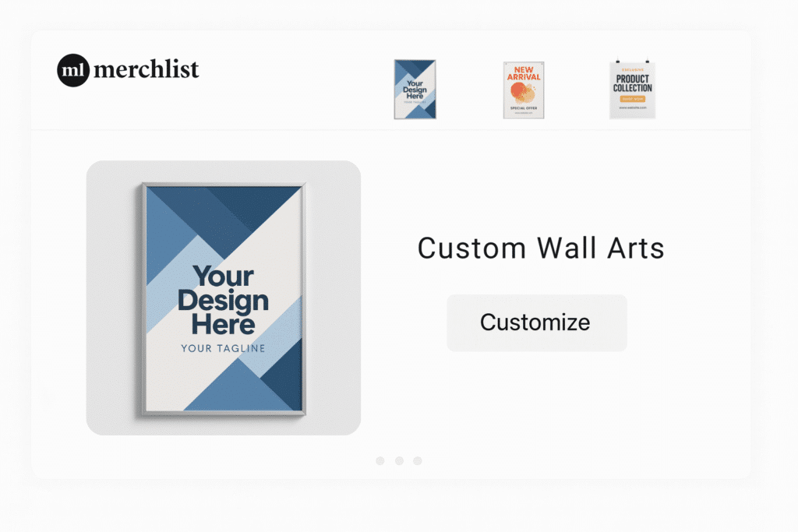Click the silver frame edge of the large poster

[143, 296]
